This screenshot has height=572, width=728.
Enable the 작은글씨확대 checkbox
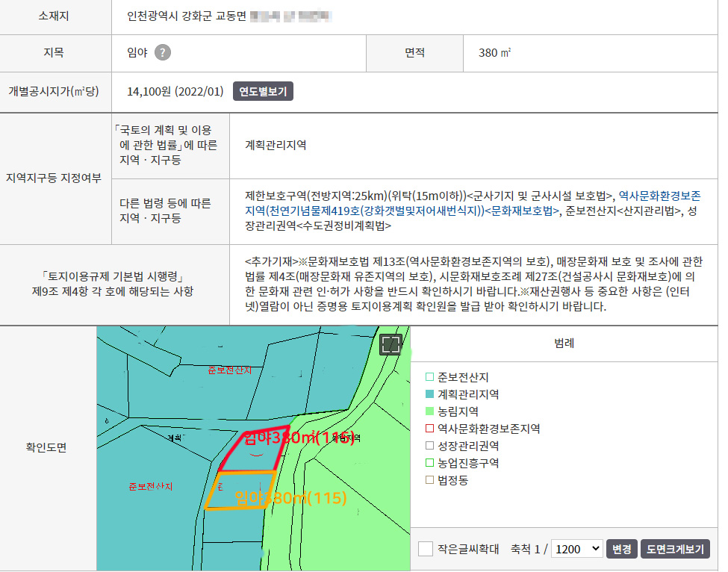pos(426,549)
